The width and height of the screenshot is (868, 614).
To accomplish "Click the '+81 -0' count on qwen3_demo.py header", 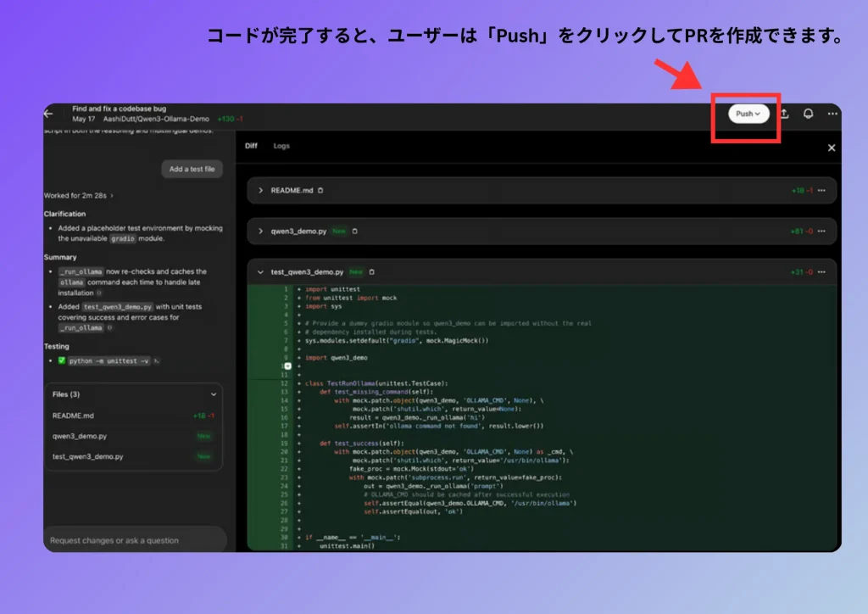I will click(x=802, y=231).
